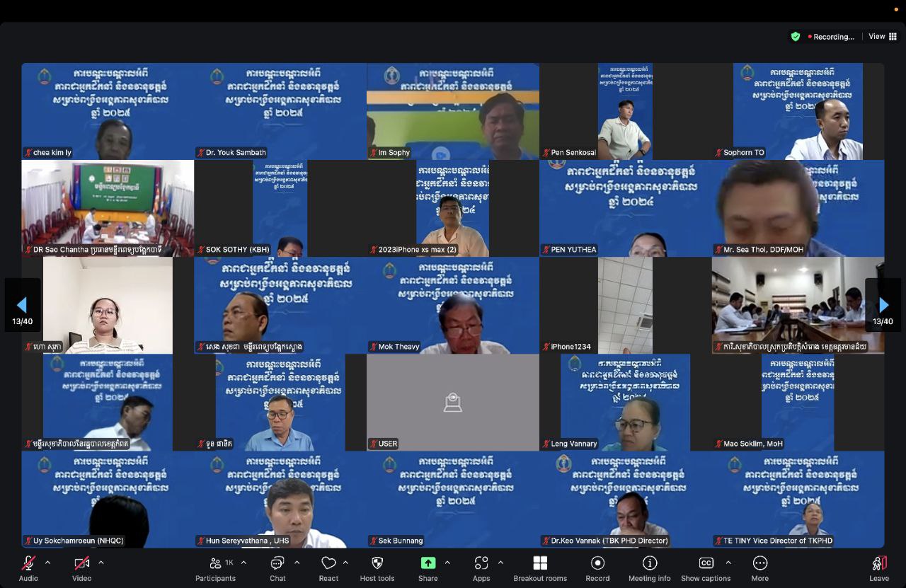Select Hun Sereyvathana, UHS video tile
Screen dimensions: 906x588
280,500
